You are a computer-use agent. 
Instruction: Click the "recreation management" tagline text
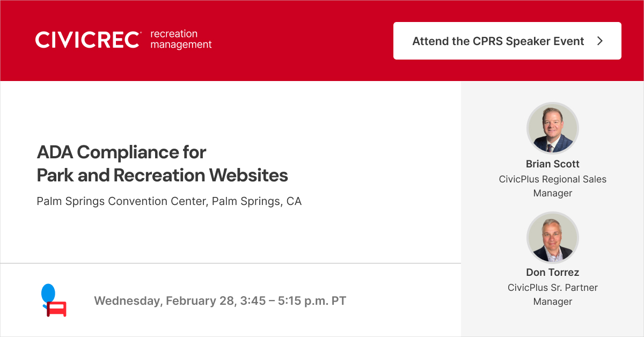point(181,40)
